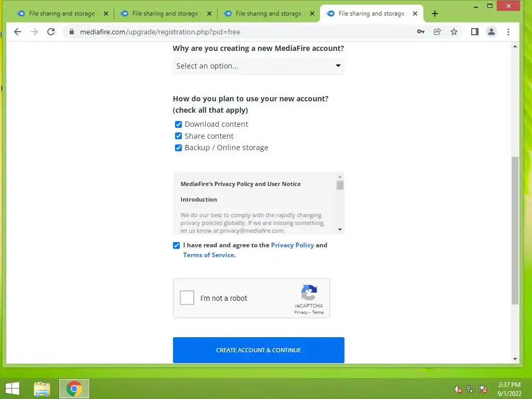The width and height of the screenshot is (532, 399).
Task: Open the Terms of Service link
Action: pyautogui.click(x=209, y=255)
